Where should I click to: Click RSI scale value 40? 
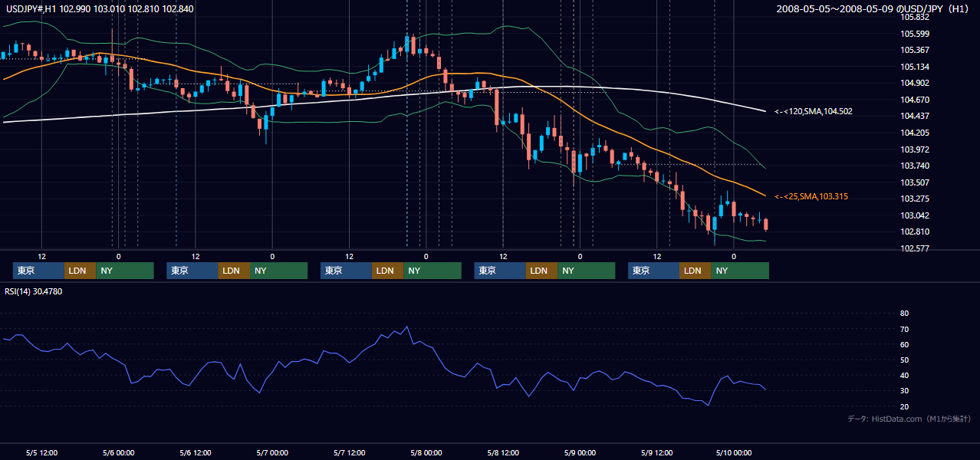click(x=904, y=376)
